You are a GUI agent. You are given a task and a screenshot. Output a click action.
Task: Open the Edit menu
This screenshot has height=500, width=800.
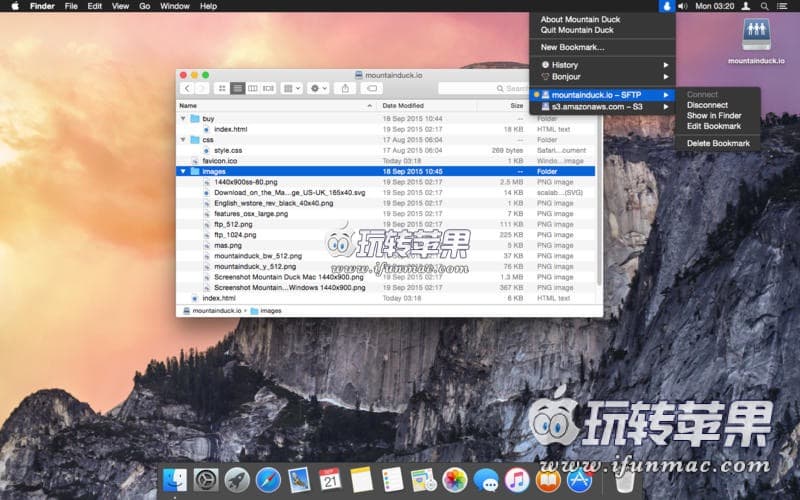(x=95, y=6)
